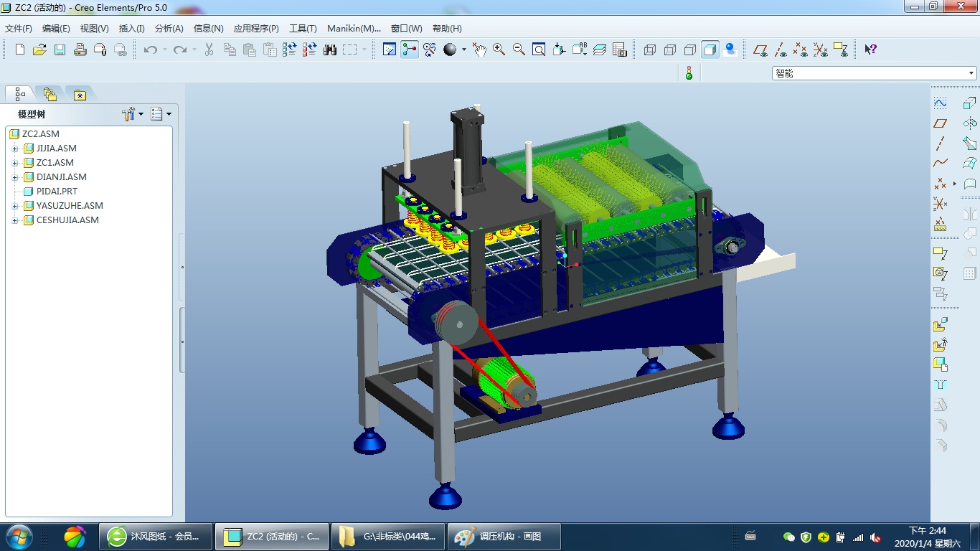This screenshot has height=551, width=980.
Task: Select PIDAI.PRT in the model tree
Action: pos(57,192)
